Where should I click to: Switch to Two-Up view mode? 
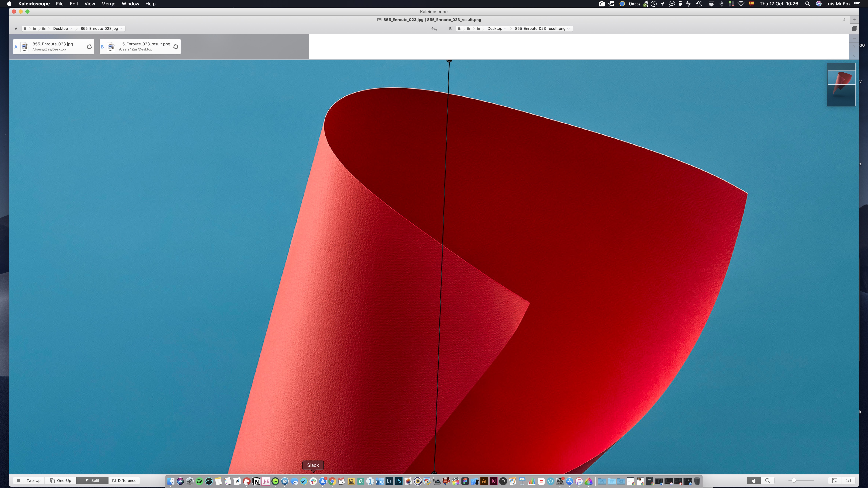pos(29,481)
